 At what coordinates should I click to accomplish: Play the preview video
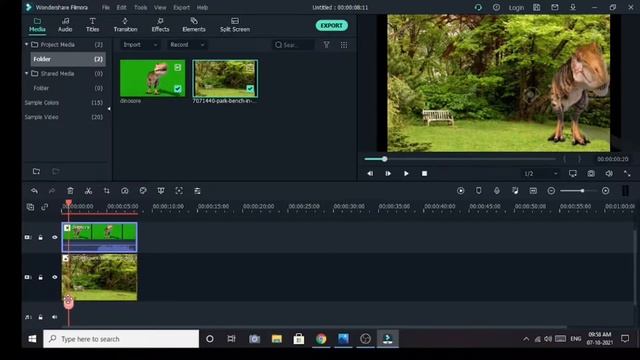coord(406,173)
